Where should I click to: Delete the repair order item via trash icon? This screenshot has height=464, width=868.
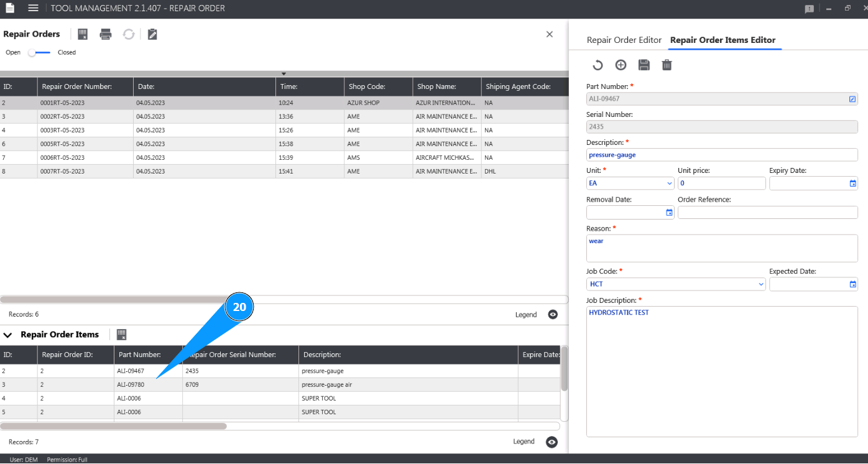point(667,65)
